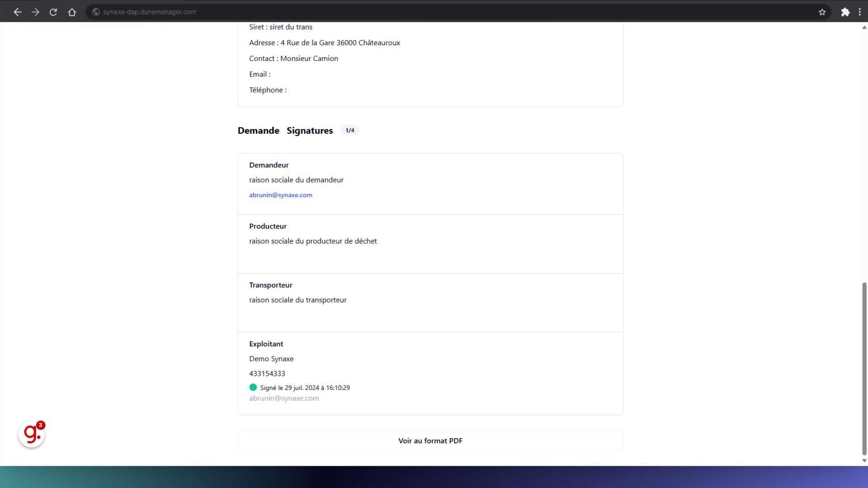Open the extensions puzzle icon
Image resolution: width=868 pixels, height=488 pixels.
845,12
